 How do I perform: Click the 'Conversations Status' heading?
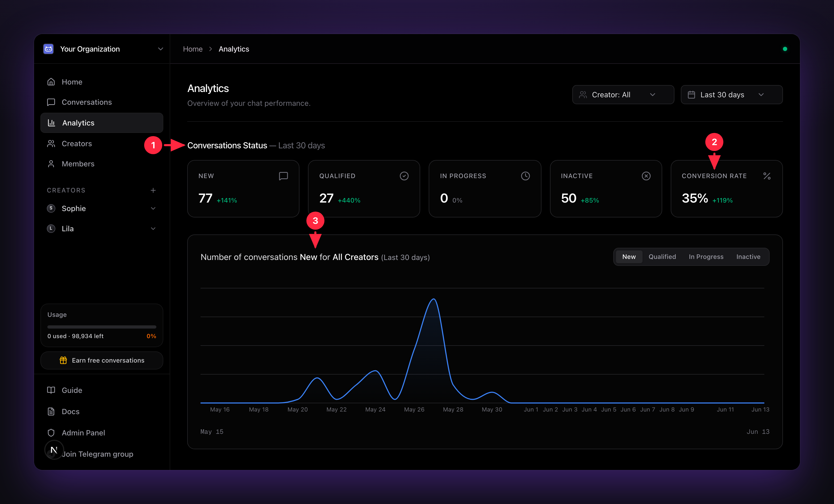pos(227,145)
